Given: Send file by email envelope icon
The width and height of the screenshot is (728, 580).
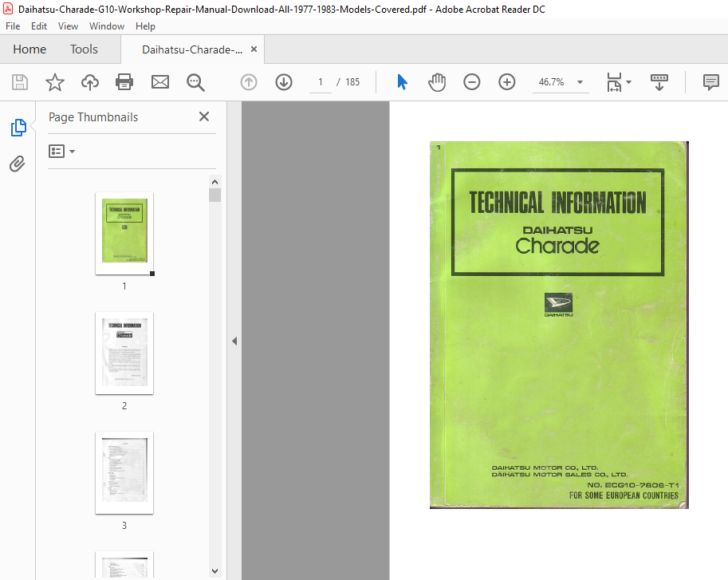Looking at the screenshot, I should point(160,82).
